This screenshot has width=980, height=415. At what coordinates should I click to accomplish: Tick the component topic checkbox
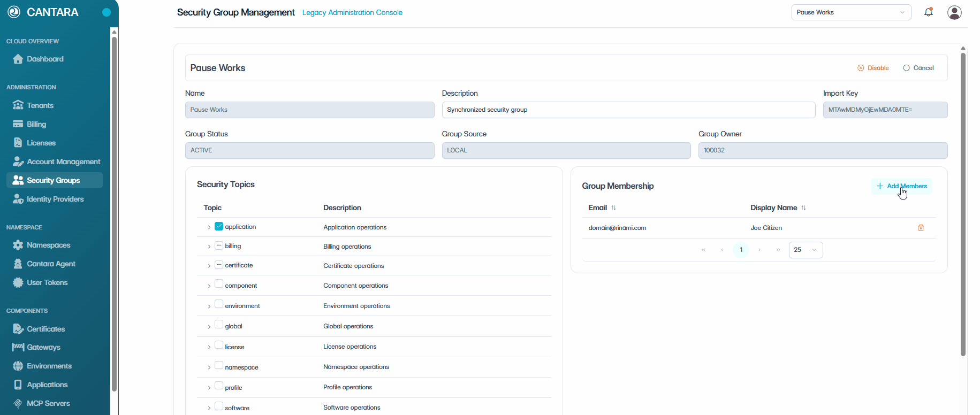(x=219, y=283)
